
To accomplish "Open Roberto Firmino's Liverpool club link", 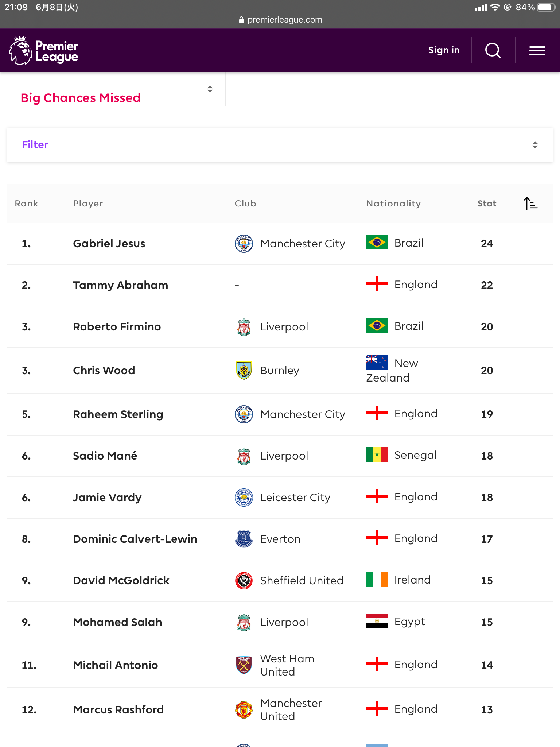I will pos(284,327).
